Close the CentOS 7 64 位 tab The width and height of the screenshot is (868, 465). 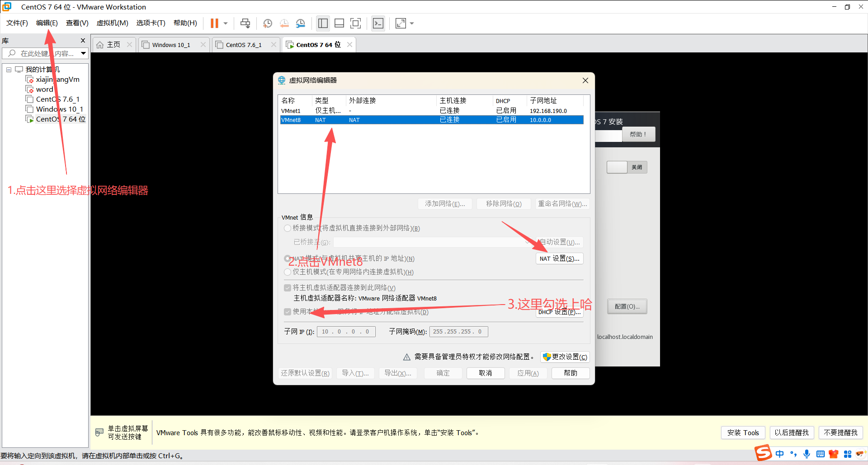coord(349,44)
